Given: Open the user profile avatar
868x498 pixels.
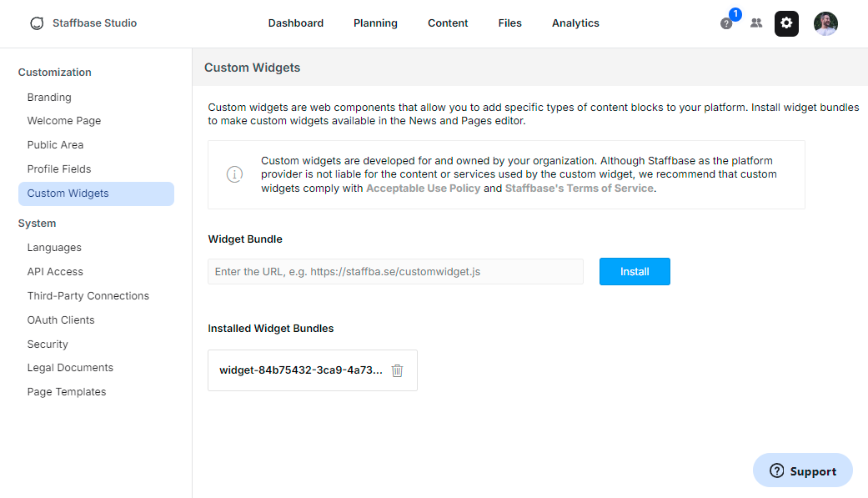Looking at the screenshot, I should (x=825, y=23).
